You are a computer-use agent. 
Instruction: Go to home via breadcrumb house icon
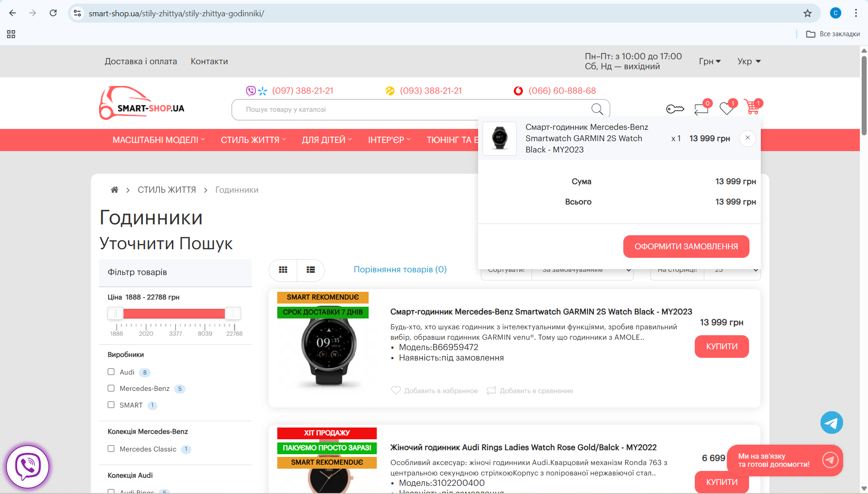tap(114, 190)
